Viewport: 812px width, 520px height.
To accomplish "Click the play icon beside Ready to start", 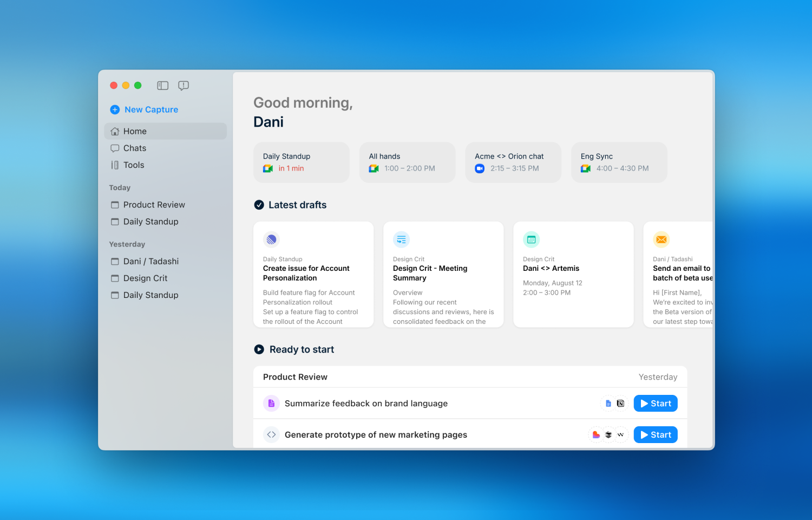I will pyautogui.click(x=259, y=349).
